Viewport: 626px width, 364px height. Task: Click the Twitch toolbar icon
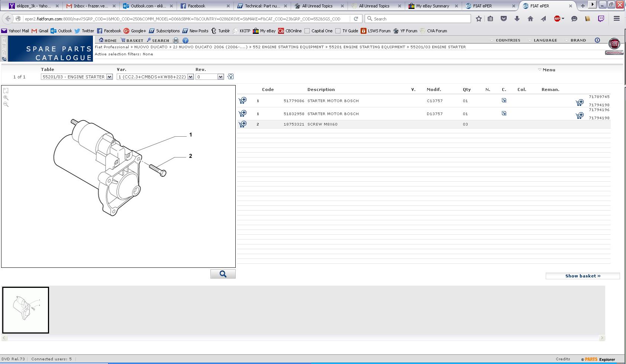click(x=601, y=19)
